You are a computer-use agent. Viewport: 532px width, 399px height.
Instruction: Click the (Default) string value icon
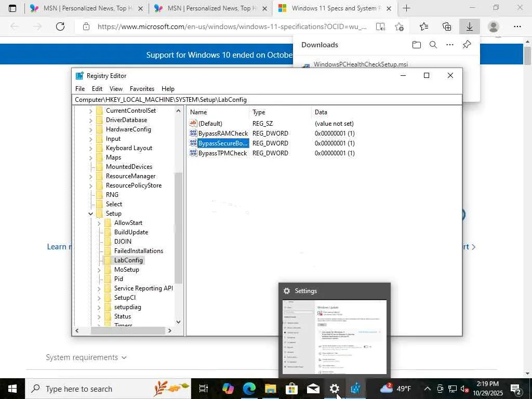pyautogui.click(x=193, y=123)
